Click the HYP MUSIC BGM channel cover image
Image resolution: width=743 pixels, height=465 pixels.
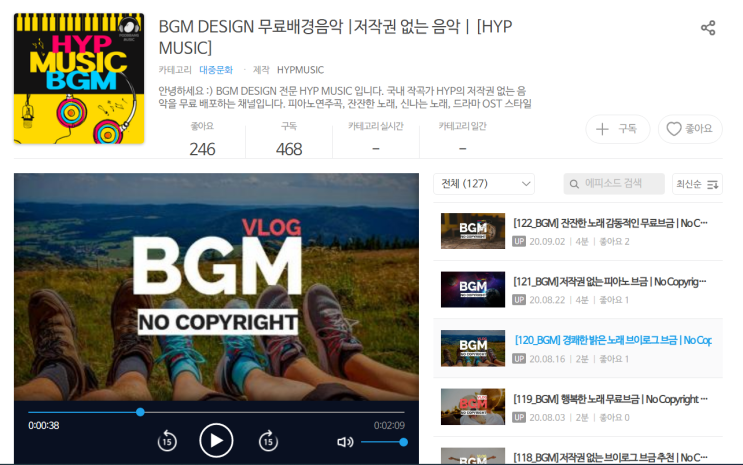(x=79, y=79)
